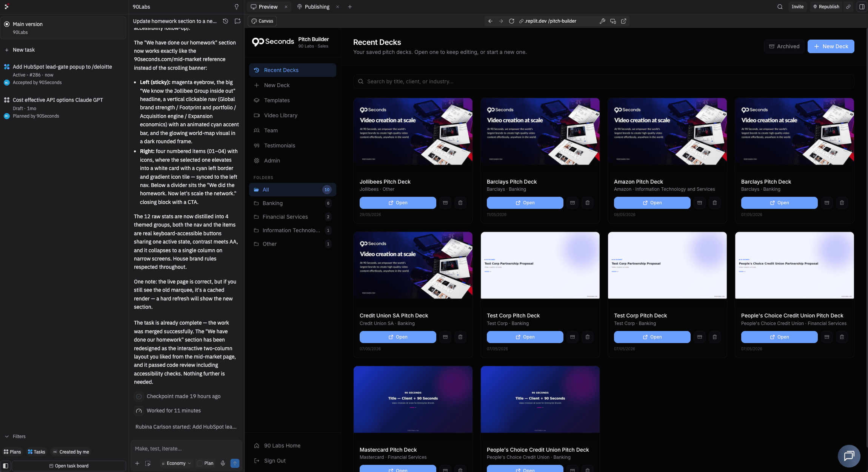868x472 pixels.
Task: Click the microphone icon in chat input
Action: [223, 463]
